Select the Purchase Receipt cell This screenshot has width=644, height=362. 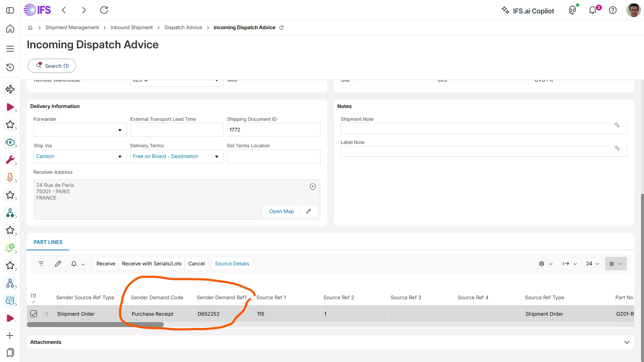(x=161, y=314)
